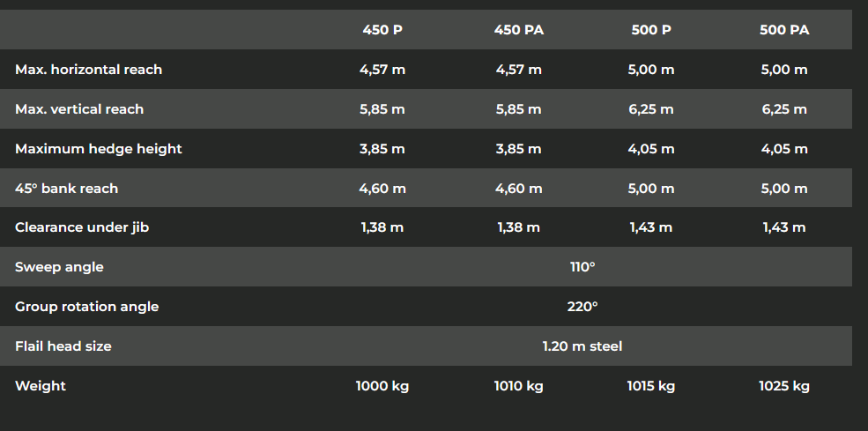Click the Maximum hedge height label
The width and height of the screenshot is (868, 431).
[x=99, y=149]
